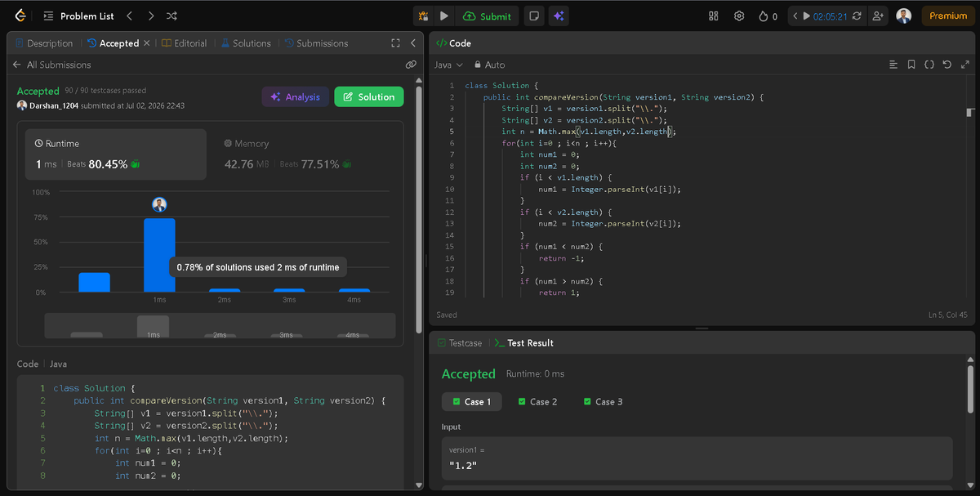Format code with the braces icon
Image resolution: width=980 pixels, height=496 pixels.
coord(929,65)
